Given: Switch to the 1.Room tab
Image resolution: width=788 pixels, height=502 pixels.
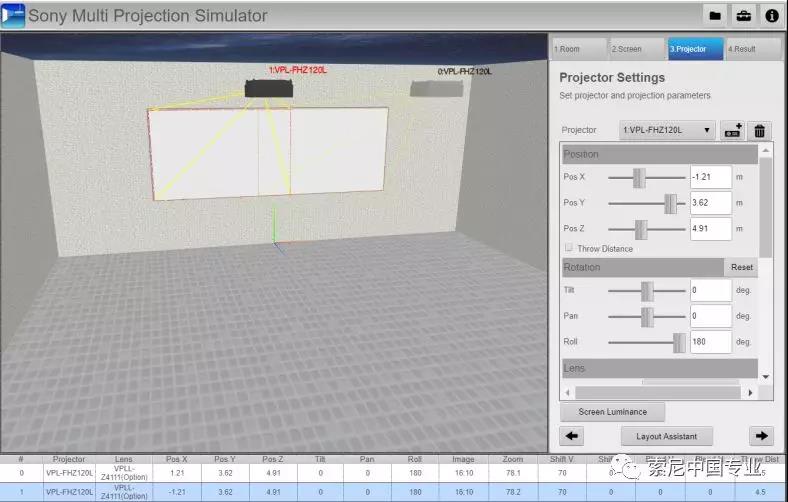Looking at the screenshot, I should click(x=578, y=49).
